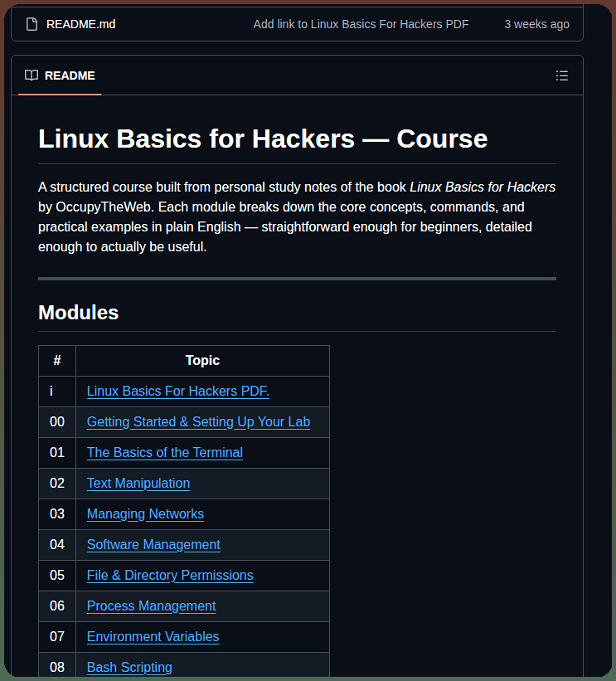Click the file icon beside README.md
616x681 pixels.
point(32,24)
